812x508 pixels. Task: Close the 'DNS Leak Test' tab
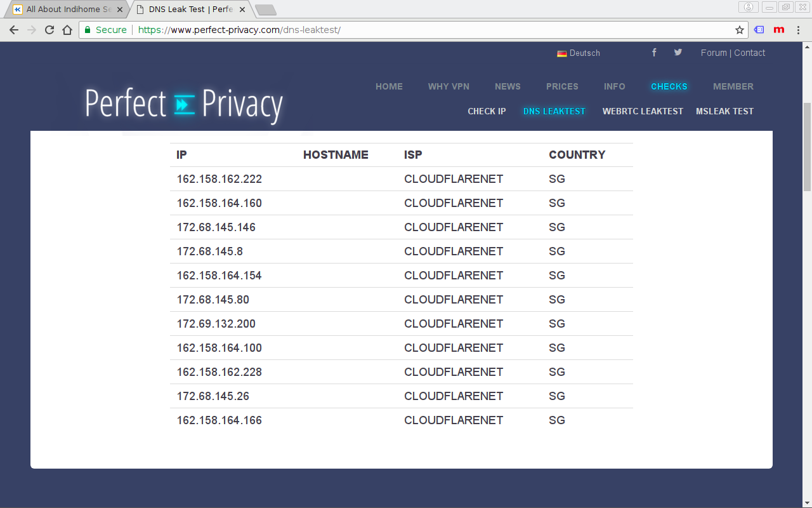[x=242, y=10]
